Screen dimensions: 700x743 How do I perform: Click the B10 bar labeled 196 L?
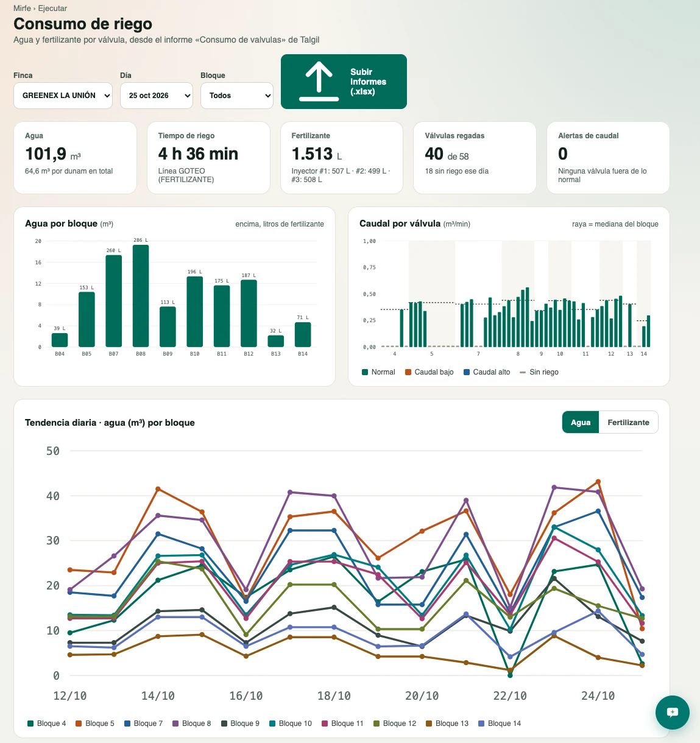coord(195,312)
